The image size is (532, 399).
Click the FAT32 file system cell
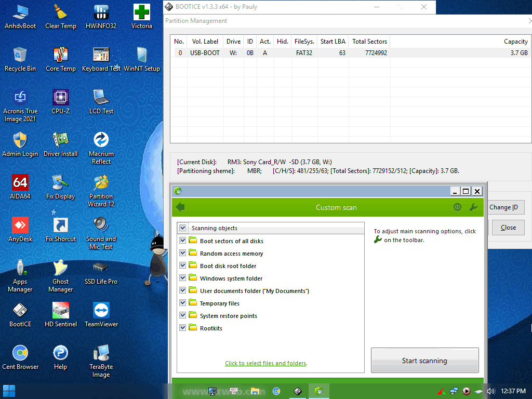304,52
